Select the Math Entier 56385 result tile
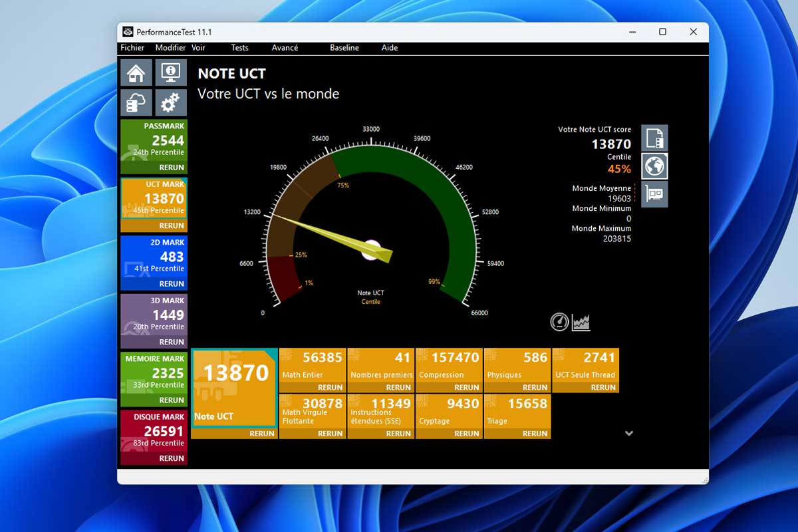The height and width of the screenshot is (532, 798). [312, 364]
